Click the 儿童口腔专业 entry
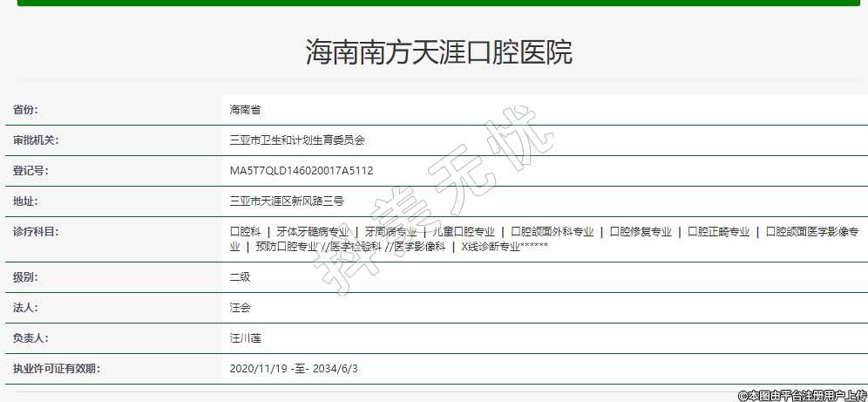Screen dimensions: 868x402 coord(464,232)
